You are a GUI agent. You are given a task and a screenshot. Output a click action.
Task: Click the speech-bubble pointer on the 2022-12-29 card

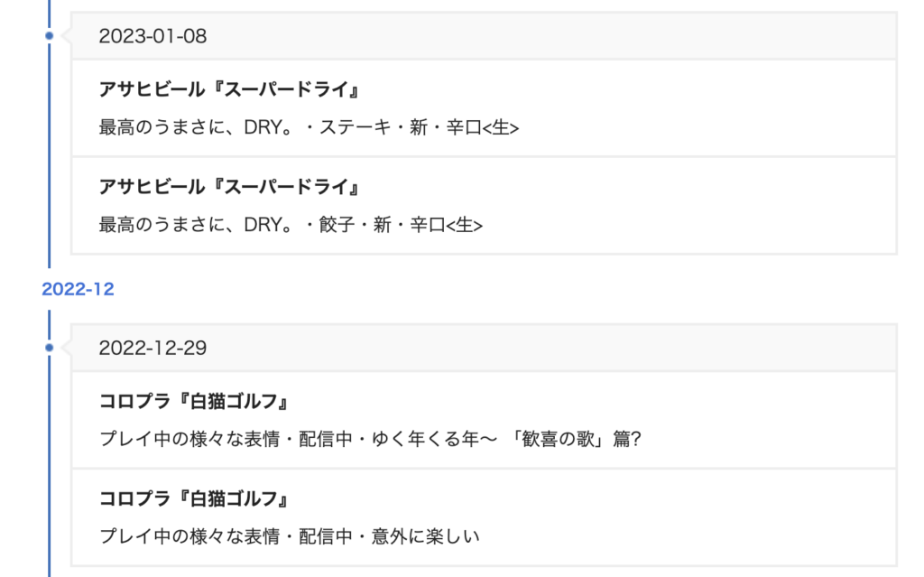[x=66, y=348]
